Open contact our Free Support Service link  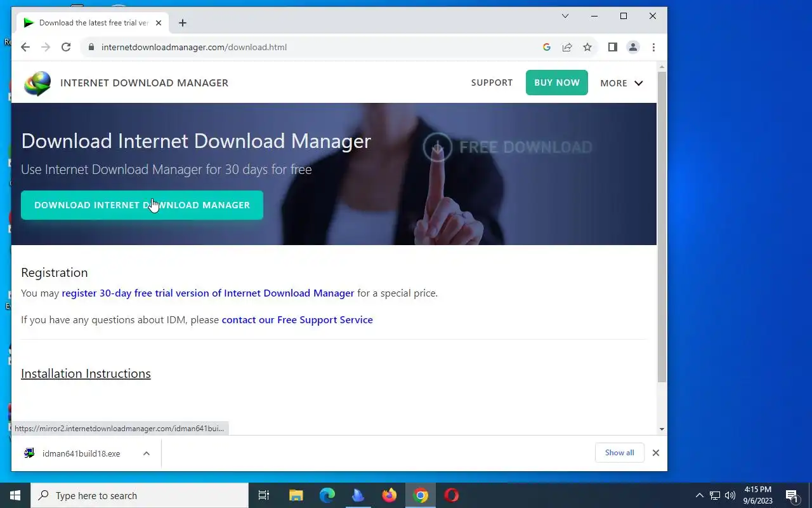tap(298, 320)
